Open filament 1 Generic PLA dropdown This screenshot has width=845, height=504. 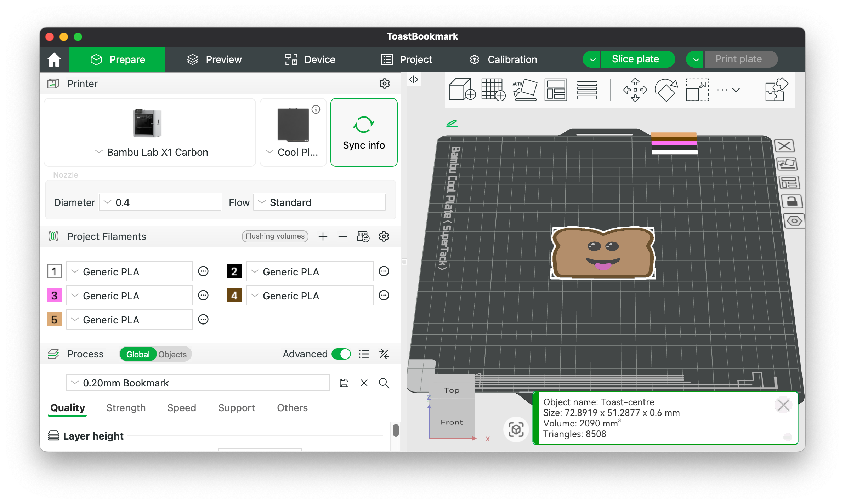click(130, 271)
